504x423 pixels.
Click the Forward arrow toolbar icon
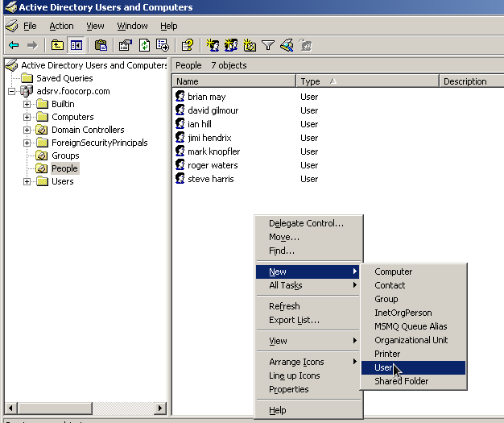[32, 45]
